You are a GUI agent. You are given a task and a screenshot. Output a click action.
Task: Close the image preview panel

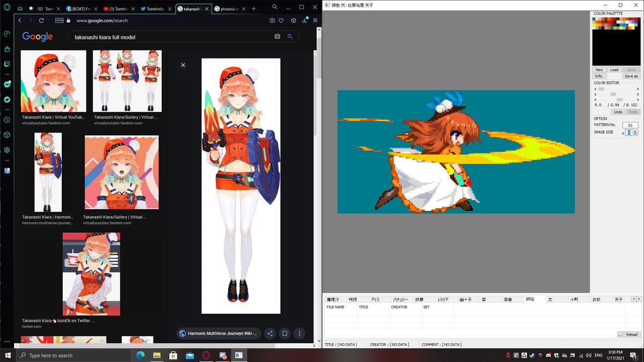point(183,65)
